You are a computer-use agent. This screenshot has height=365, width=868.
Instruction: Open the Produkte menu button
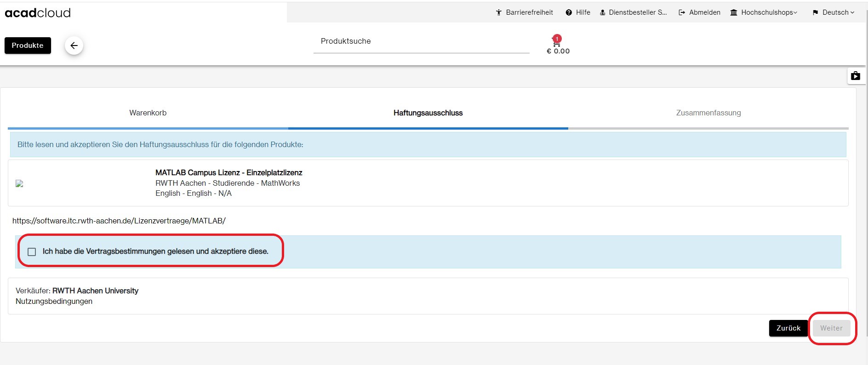coord(28,46)
